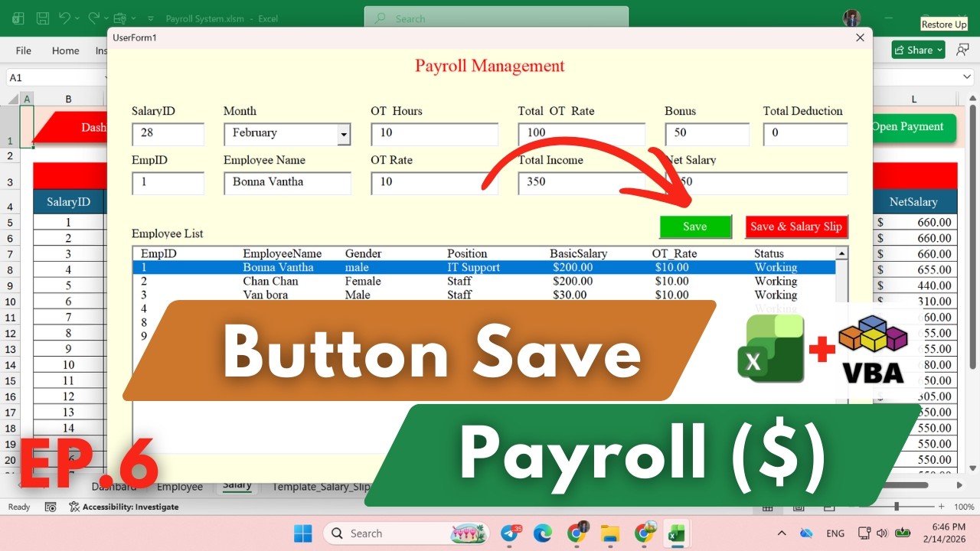Click the macro recording icon in status bar
The image size is (980, 551).
[x=51, y=507]
